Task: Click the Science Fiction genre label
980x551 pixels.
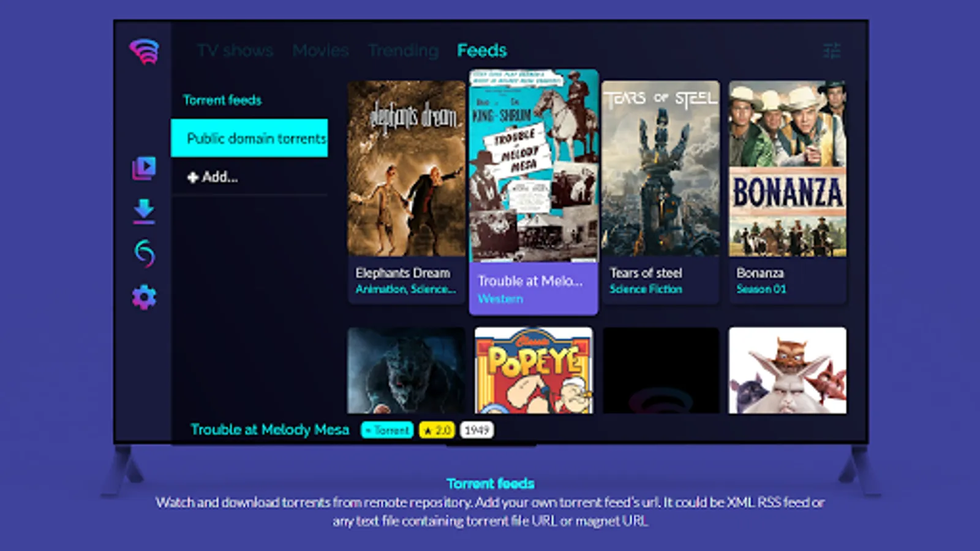Action: pos(646,289)
